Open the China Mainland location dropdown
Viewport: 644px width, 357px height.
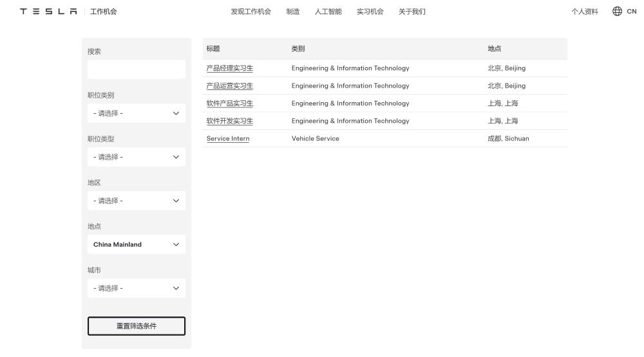[x=137, y=244]
